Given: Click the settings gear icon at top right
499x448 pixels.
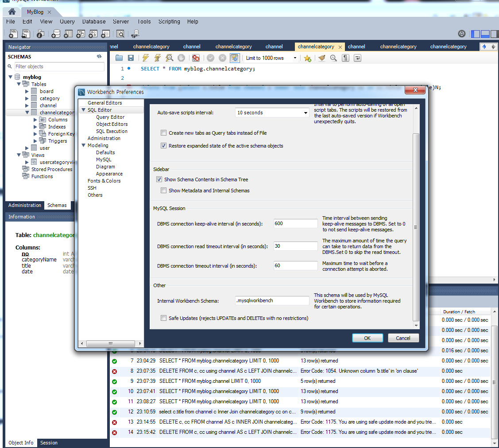Looking at the screenshot, I should [x=462, y=33].
